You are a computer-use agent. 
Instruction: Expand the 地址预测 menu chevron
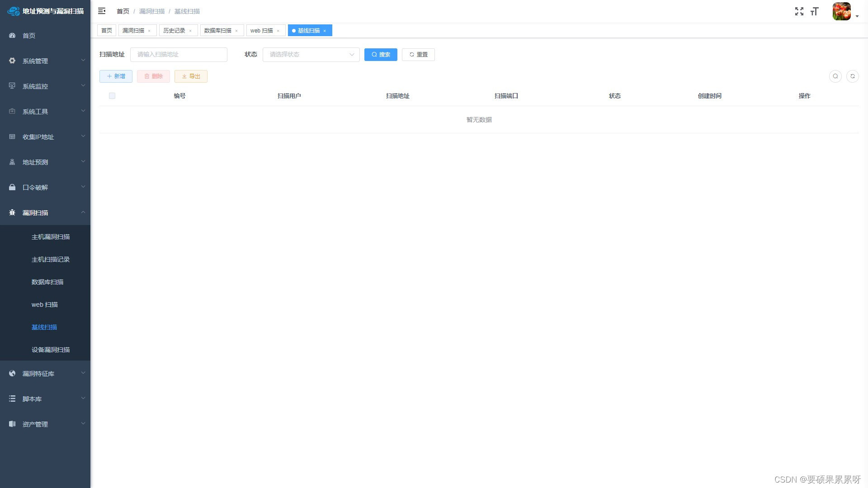pos(83,161)
